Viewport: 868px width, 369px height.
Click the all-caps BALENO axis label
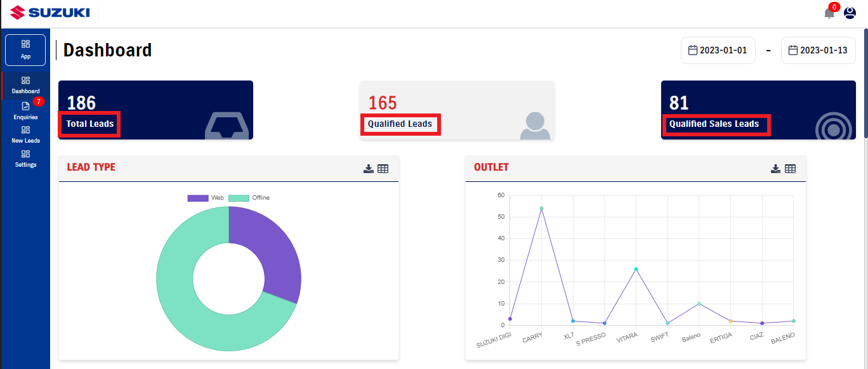tap(782, 338)
